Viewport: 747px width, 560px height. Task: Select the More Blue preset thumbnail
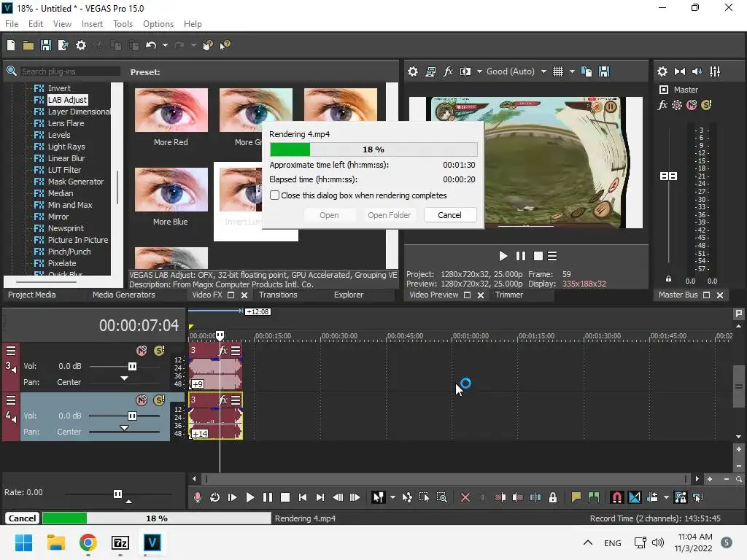(x=171, y=190)
